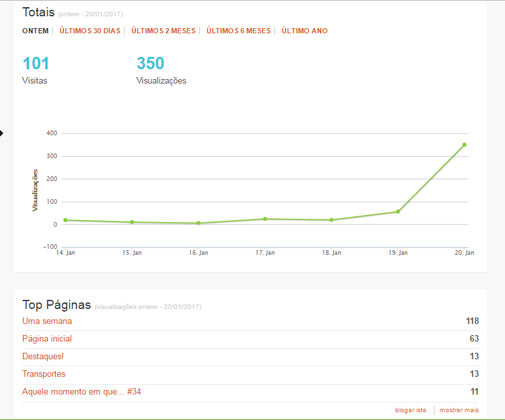
Task: Switch to ÚLTIMOS 30 DIAS tab
Action: (x=90, y=31)
